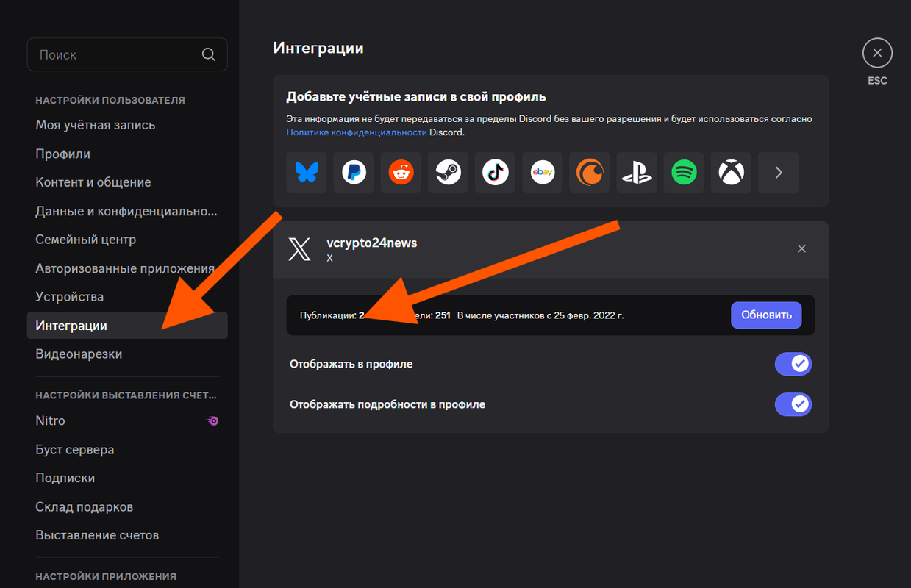The image size is (911, 588).
Task: Open 'Семейный центр' section
Action: click(x=127, y=240)
